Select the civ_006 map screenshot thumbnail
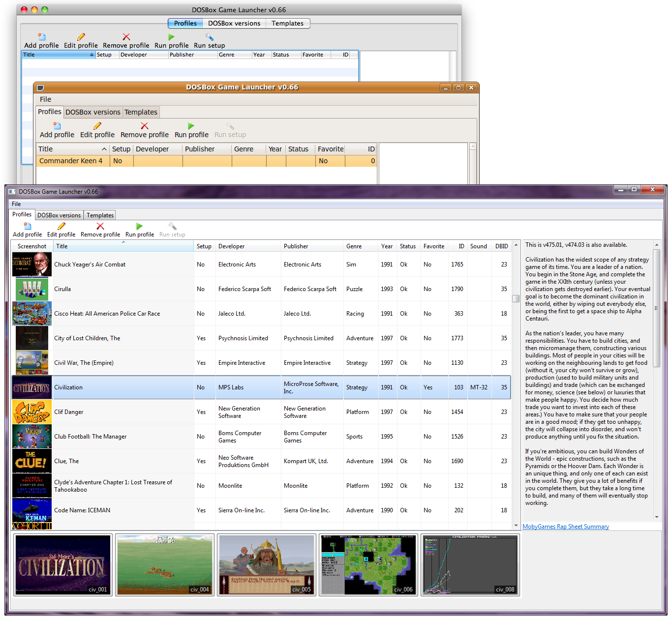672x619 pixels. pos(368,565)
